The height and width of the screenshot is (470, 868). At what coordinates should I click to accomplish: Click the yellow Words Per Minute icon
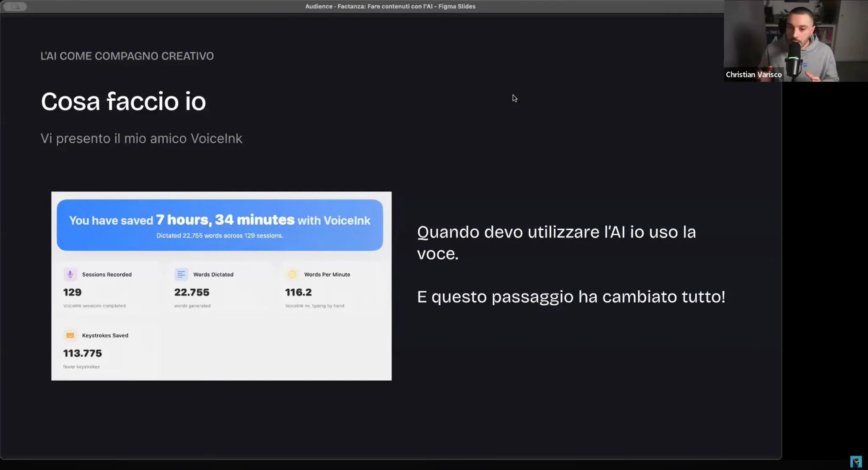coord(292,274)
